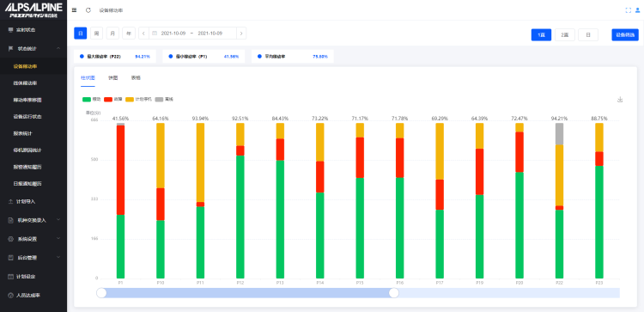Click the gauge icon for 人员达成率
Viewport: 644px width, 312px height.
tap(10, 295)
